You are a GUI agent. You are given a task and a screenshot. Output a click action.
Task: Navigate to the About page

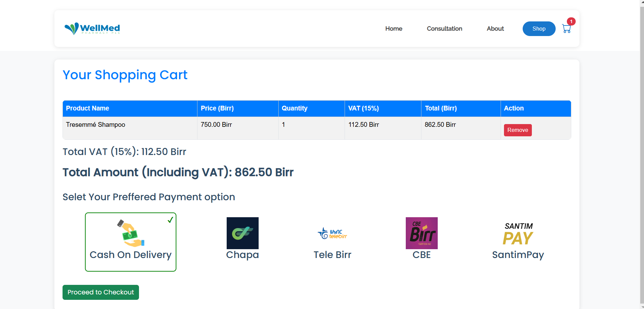coord(495,29)
